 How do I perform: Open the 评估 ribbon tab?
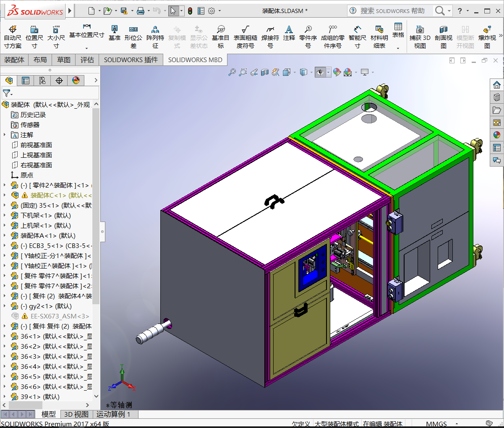point(87,60)
